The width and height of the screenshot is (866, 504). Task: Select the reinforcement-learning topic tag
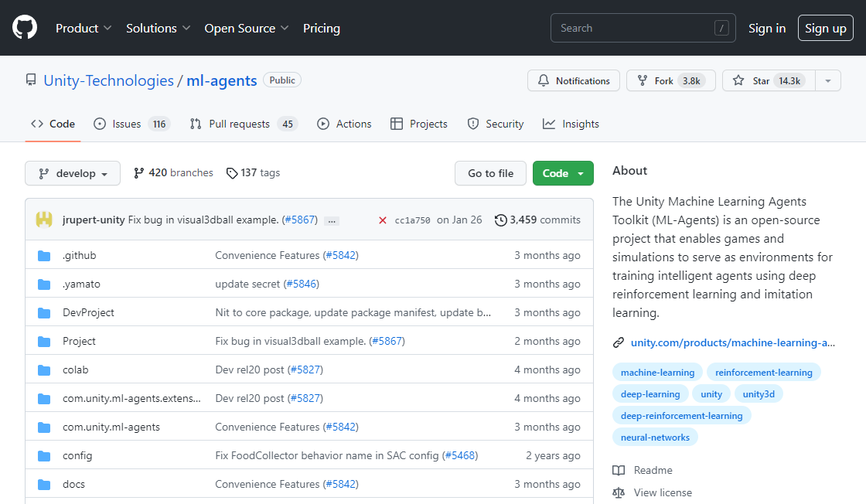(x=763, y=373)
